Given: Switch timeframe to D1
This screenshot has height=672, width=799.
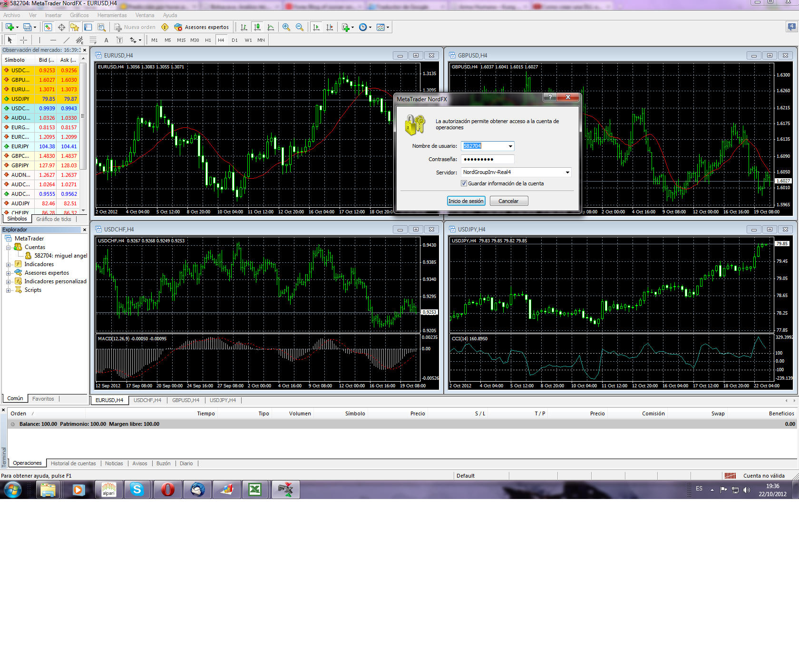Looking at the screenshot, I should tap(234, 40).
